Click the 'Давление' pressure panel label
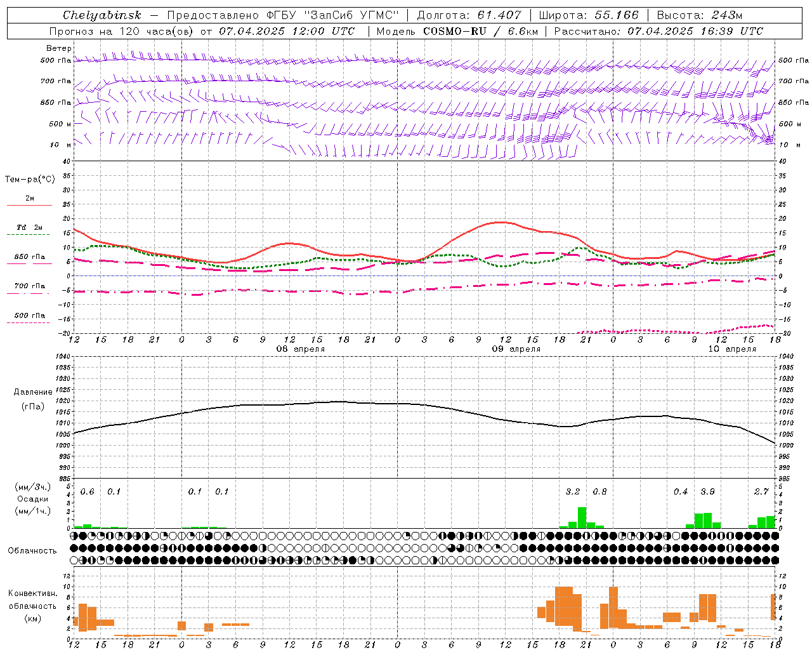 33,392
